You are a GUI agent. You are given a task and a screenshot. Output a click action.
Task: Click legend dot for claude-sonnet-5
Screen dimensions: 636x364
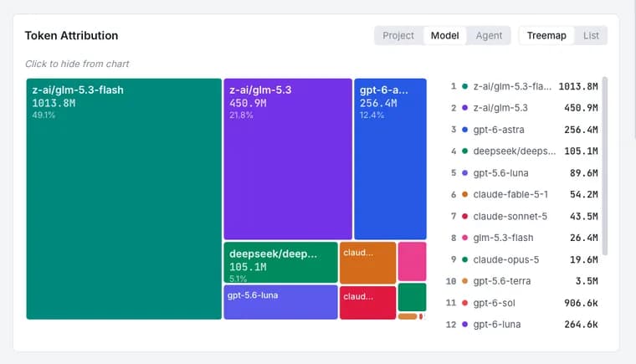(464, 216)
